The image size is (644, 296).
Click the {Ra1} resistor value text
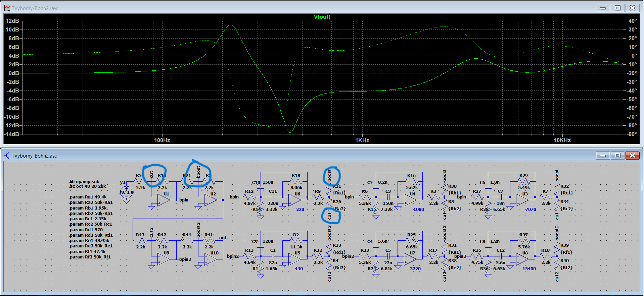339,193
